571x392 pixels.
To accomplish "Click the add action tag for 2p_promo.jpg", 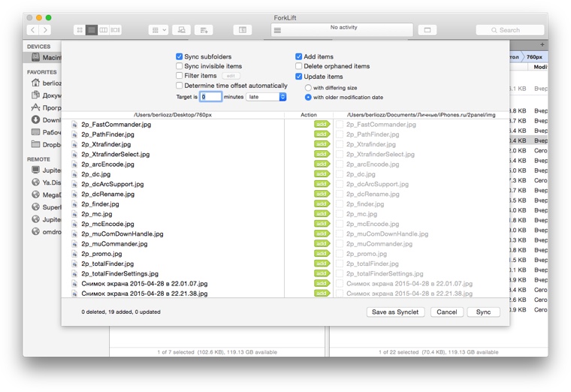I will tap(322, 253).
